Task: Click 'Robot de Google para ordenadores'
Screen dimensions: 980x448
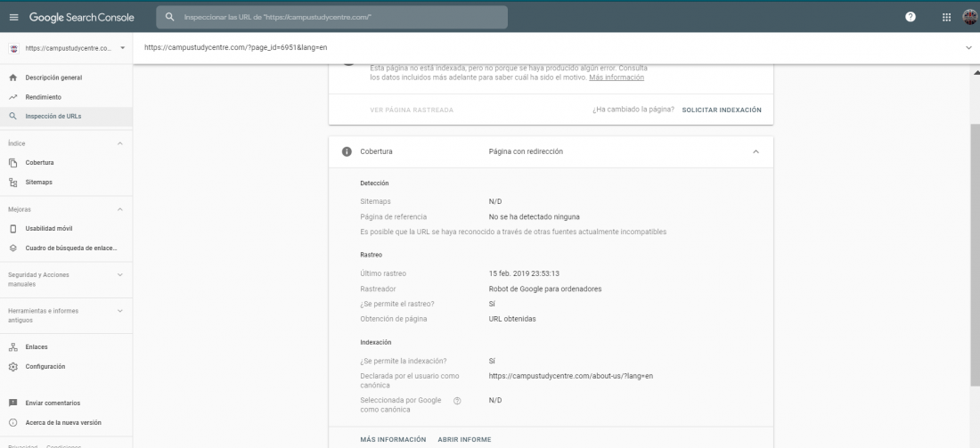Action: point(545,289)
